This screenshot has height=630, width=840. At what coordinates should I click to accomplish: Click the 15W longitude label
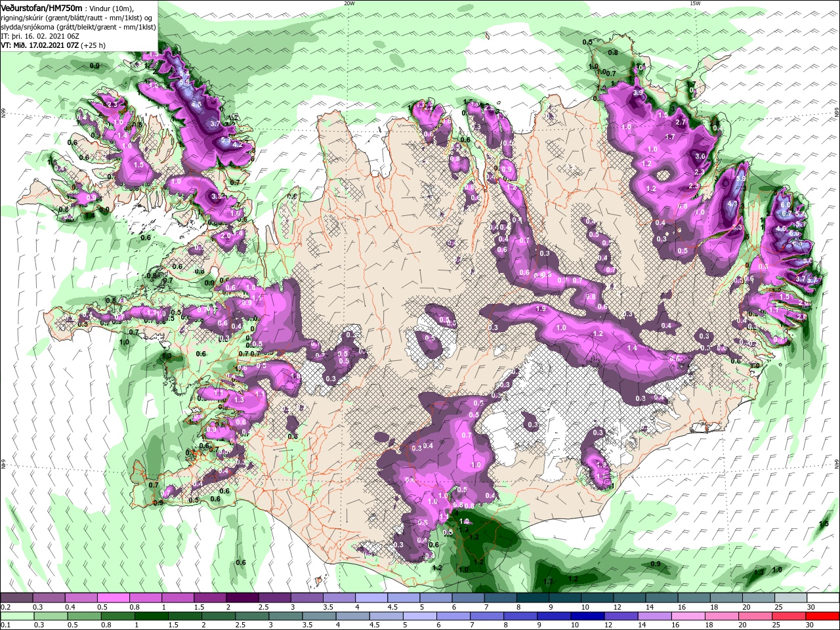coord(695,3)
